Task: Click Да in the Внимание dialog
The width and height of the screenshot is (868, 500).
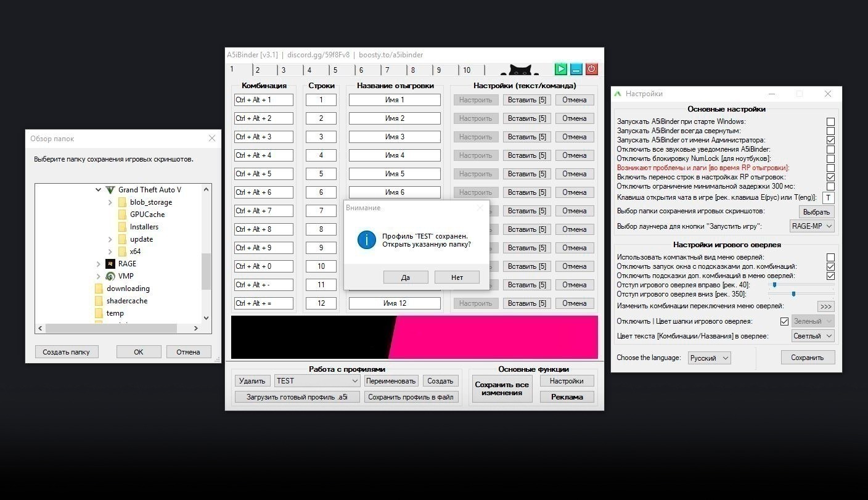Action: pos(406,277)
